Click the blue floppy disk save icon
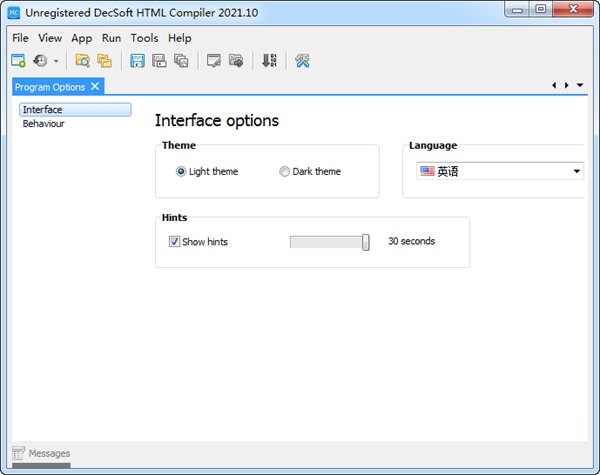Screen dimensions: 600x475 138,61
